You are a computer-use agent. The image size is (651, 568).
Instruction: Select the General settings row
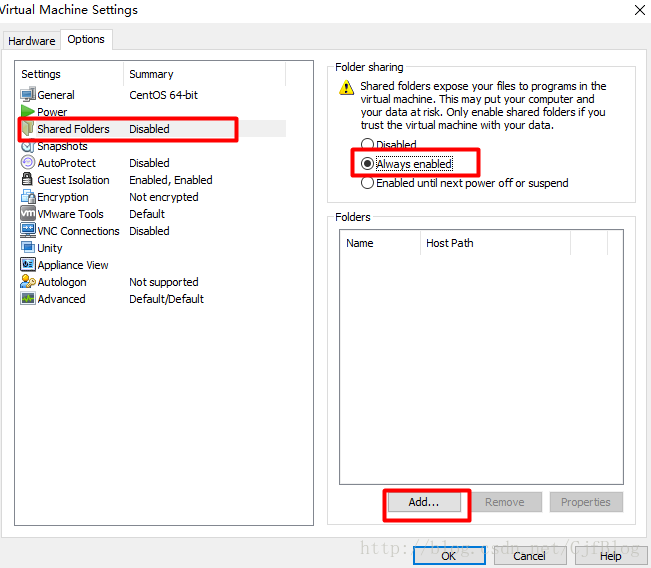tap(153, 95)
